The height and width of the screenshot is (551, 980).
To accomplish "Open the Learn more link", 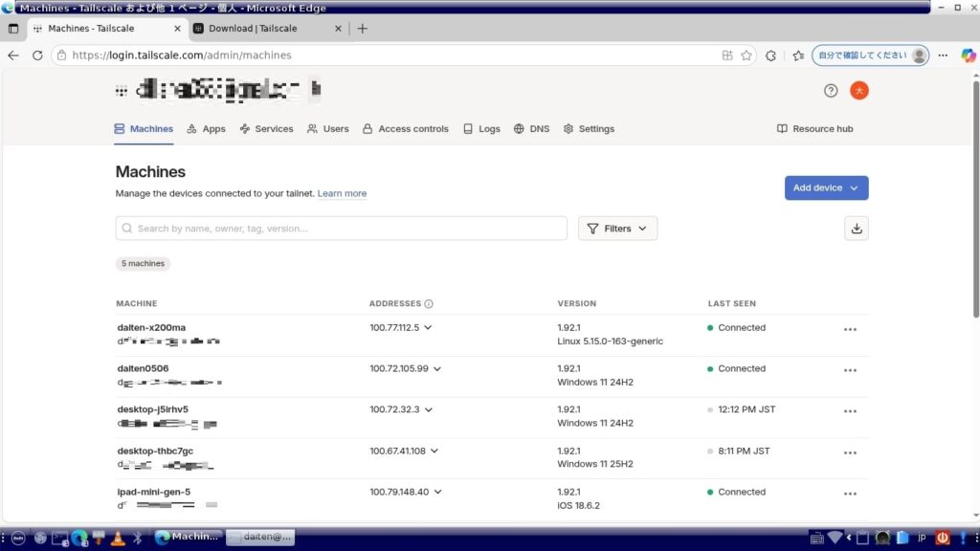I will tap(342, 193).
